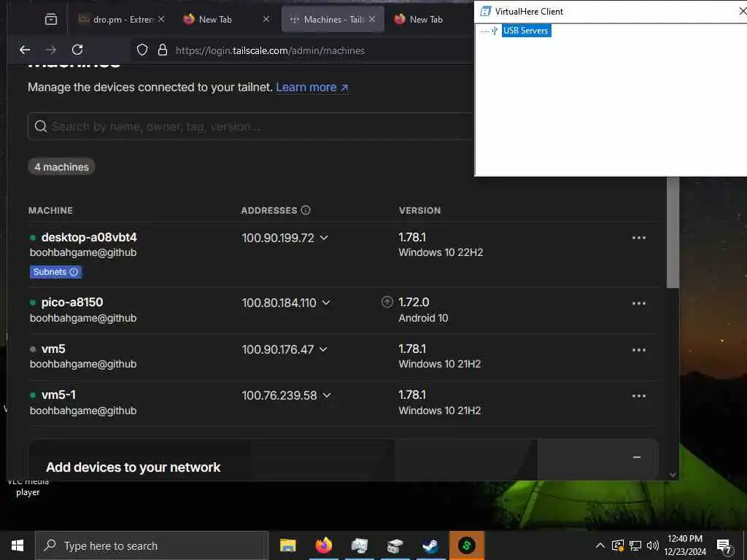Screen dimensions: 747x560
Task: Click the MACHINE column header
Action: tap(50, 211)
